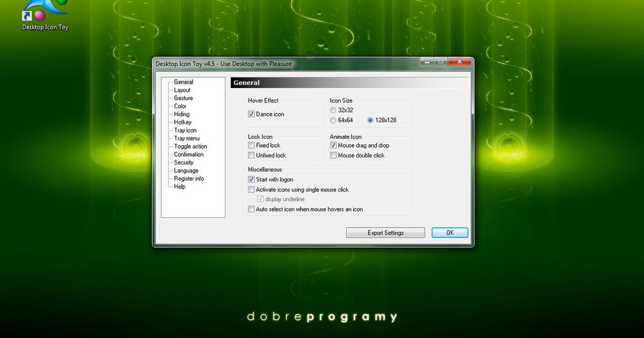Enable the Fixed lock option
The width and height of the screenshot is (644, 338).
pyautogui.click(x=251, y=145)
